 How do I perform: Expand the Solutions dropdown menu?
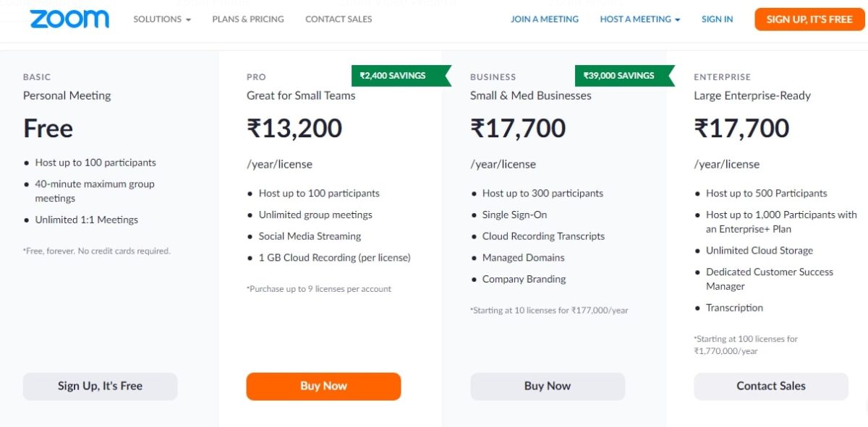pyautogui.click(x=162, y=20)
